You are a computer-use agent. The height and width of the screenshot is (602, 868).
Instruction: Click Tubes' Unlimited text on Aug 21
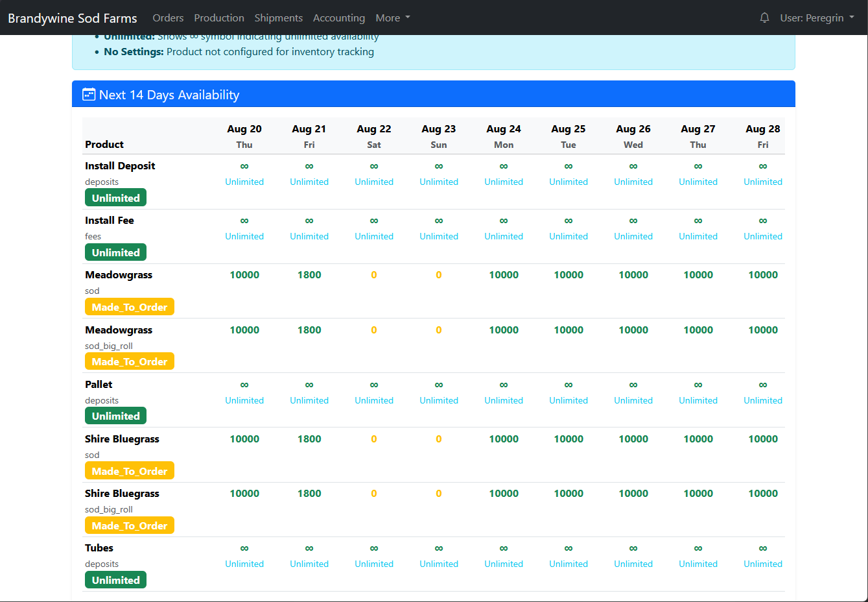tap(309, 564)
